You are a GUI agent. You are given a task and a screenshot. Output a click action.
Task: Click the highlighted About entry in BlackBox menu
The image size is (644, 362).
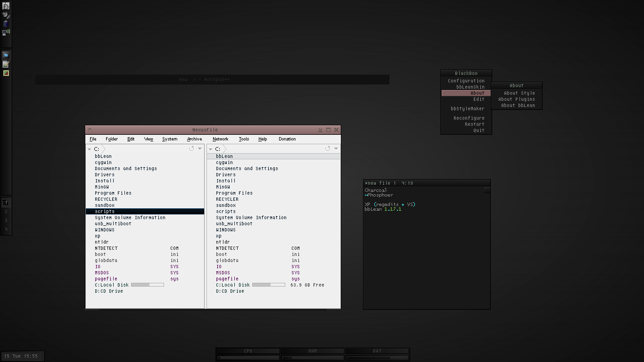click(x=466, y=93)
